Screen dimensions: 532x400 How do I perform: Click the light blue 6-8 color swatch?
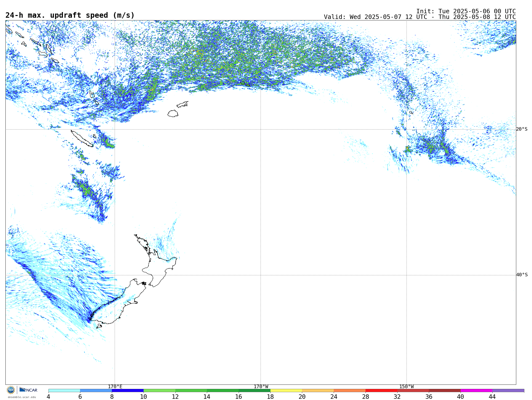coord(96,391)
